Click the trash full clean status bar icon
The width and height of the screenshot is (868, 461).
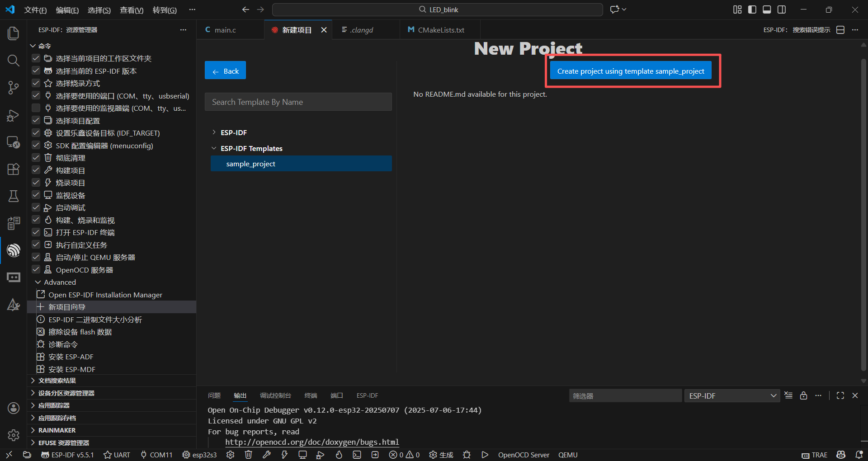coord(248,455)
